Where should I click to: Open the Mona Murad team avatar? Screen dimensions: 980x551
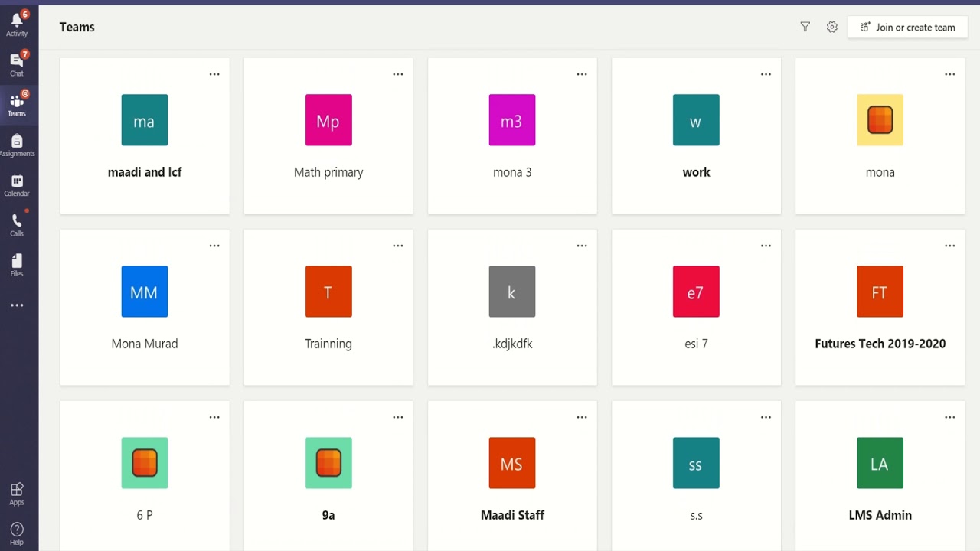[x=145, y=292]
